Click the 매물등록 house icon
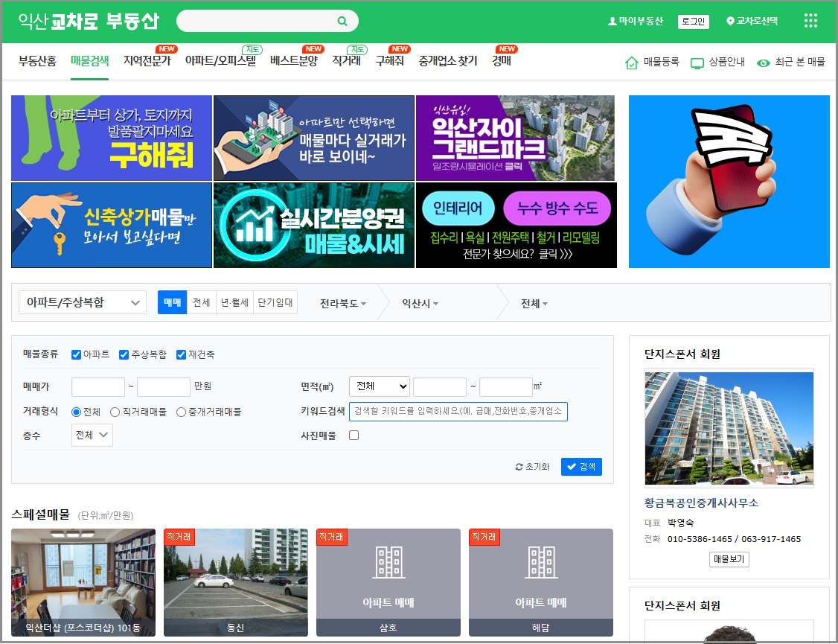Image resolution: width=838 pixels, height=644 pixels. click(x=632, y=63)
